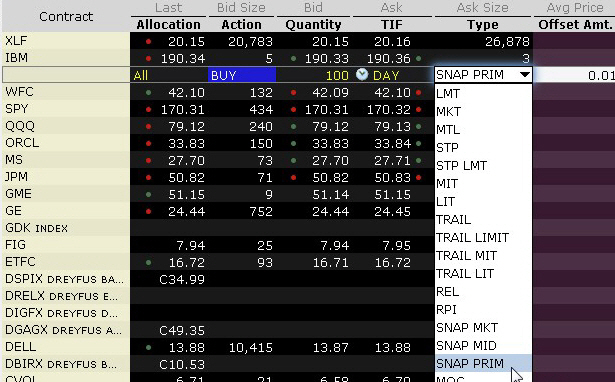Choose STP LMT order type
Viewport: 615px width, 382px height.
click(483, 166)
